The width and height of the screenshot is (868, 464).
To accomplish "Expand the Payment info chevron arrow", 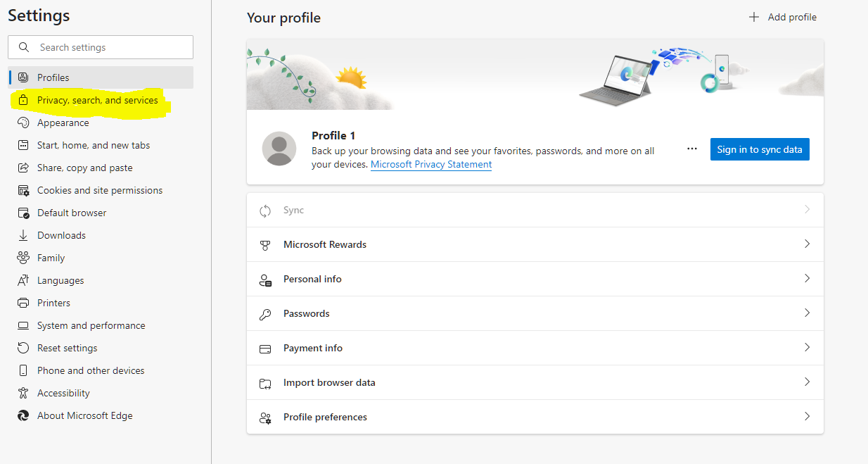I will pyautogui.click(x=807, y=348).
